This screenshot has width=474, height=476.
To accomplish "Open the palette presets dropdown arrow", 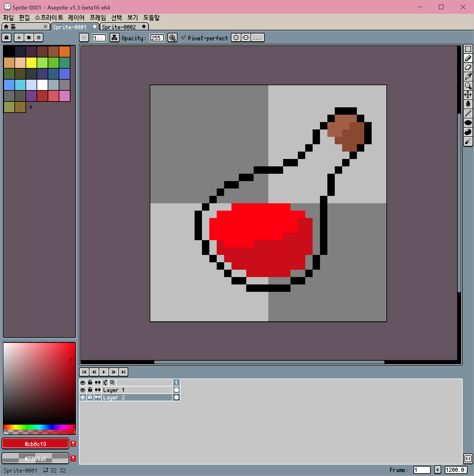I will pyautogui.click(x=19, y=38).
